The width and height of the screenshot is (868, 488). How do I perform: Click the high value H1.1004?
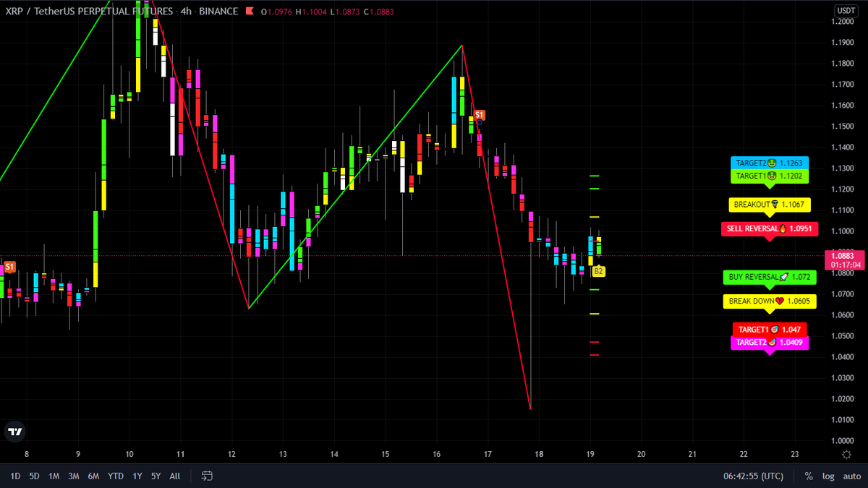point(310,12)
